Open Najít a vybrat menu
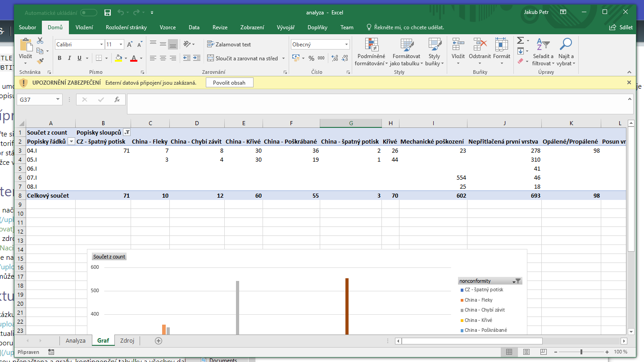This screenshot has width=644, height=362. [566, 52]
